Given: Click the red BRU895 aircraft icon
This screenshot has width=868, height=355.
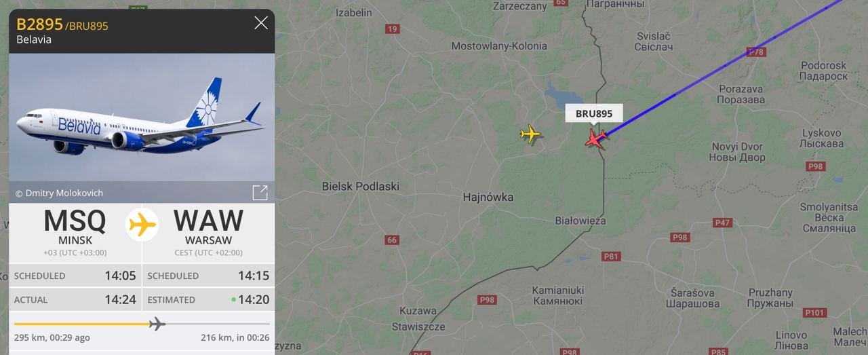Looking at the screenshot, I should coord(595,139).
